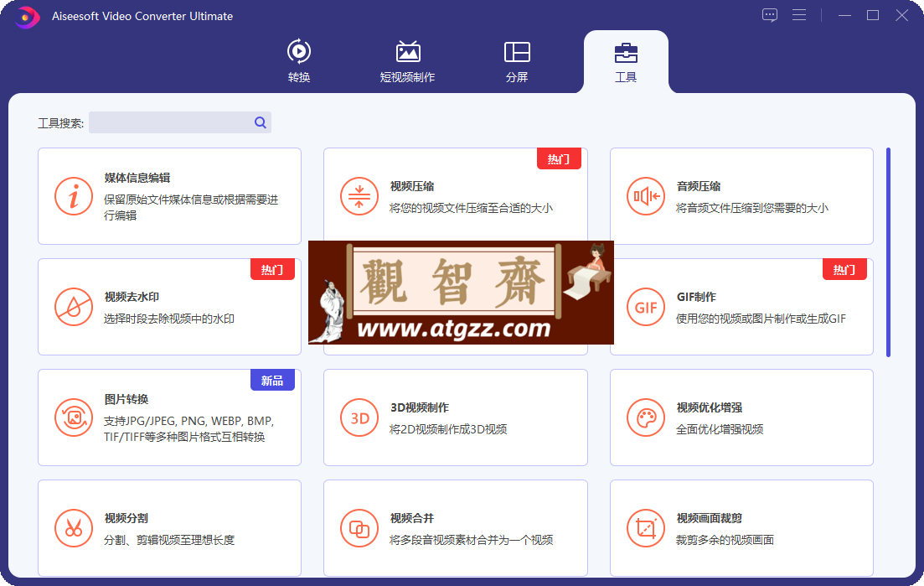Open the 媒体信息编辑 tool title
This screenshot has width=924, height=586.
[x=137, y=178]
